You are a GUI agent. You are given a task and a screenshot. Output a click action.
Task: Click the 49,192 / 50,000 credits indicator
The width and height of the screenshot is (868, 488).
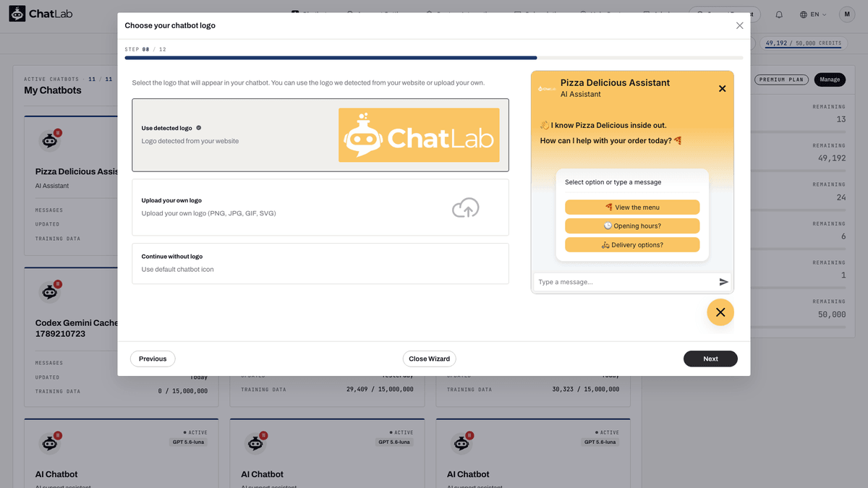click(x=803, y=43)
